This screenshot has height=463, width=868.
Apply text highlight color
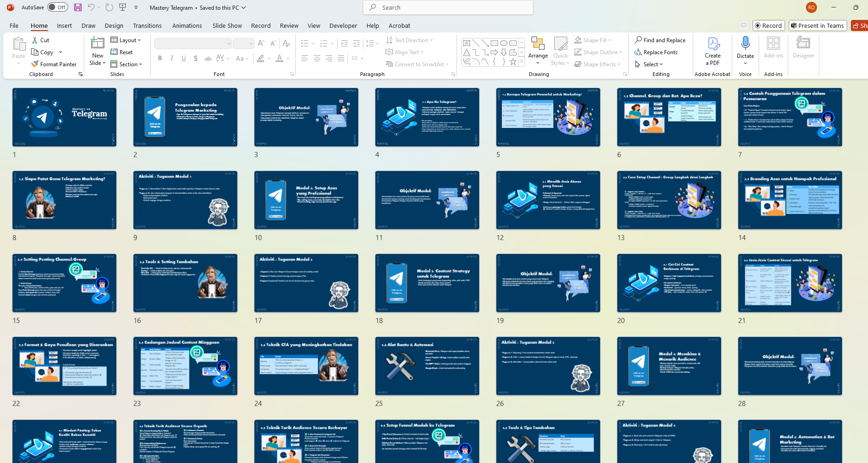(x=261, y=58)
